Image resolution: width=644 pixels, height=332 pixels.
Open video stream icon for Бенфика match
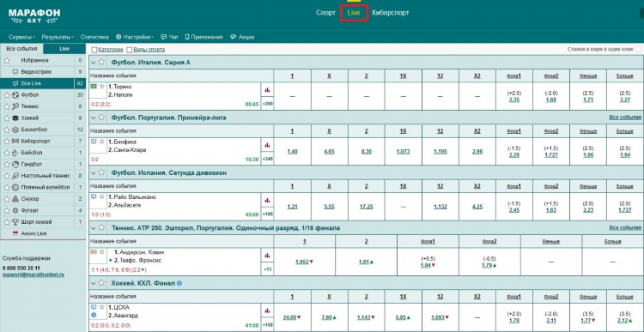tap(94, 142)
